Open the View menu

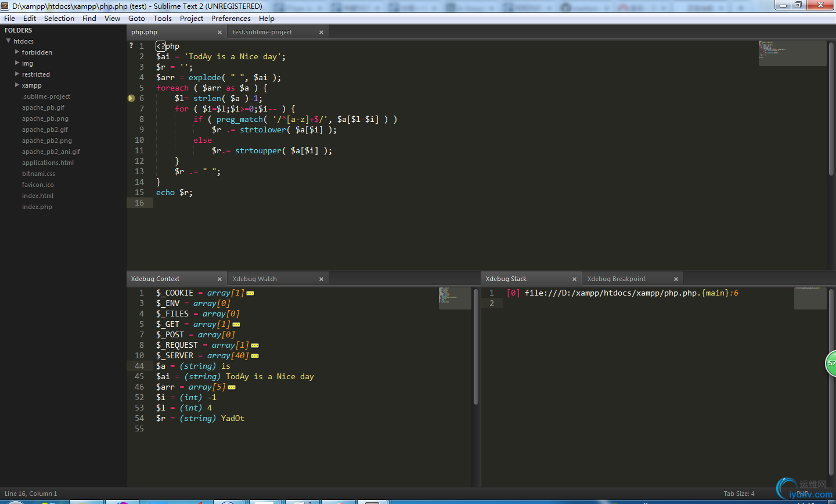[112, 19]
